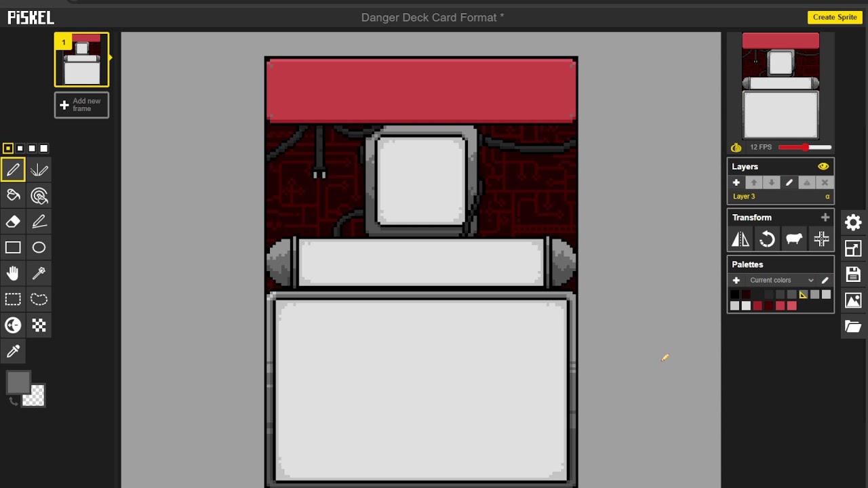Click Add new frame button
Image resolution: width=868 pixels, height=488 pixels.
tap(81, 105)
